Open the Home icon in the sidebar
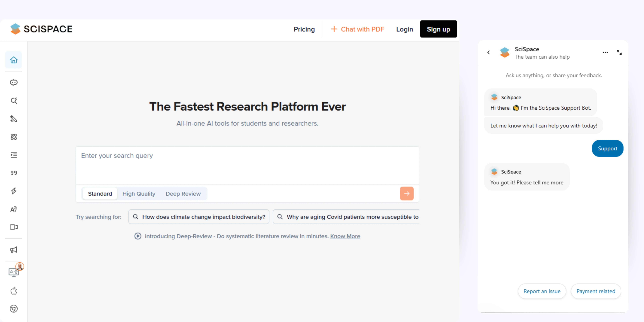Viewport: 644px width, 322px height. 14,60
